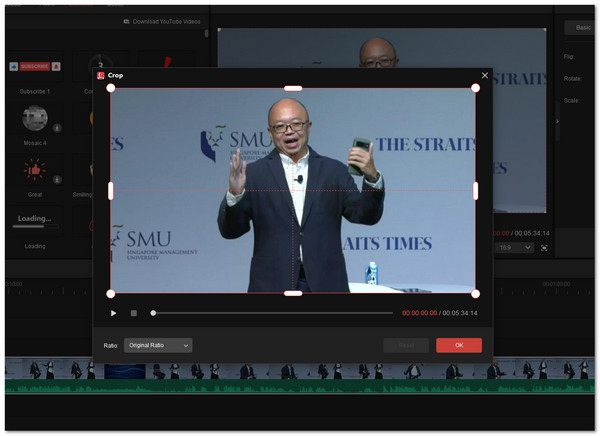The image size is (600, 436).
Task: Click the bottom-left crop corner handle
Action: (111, 294)
